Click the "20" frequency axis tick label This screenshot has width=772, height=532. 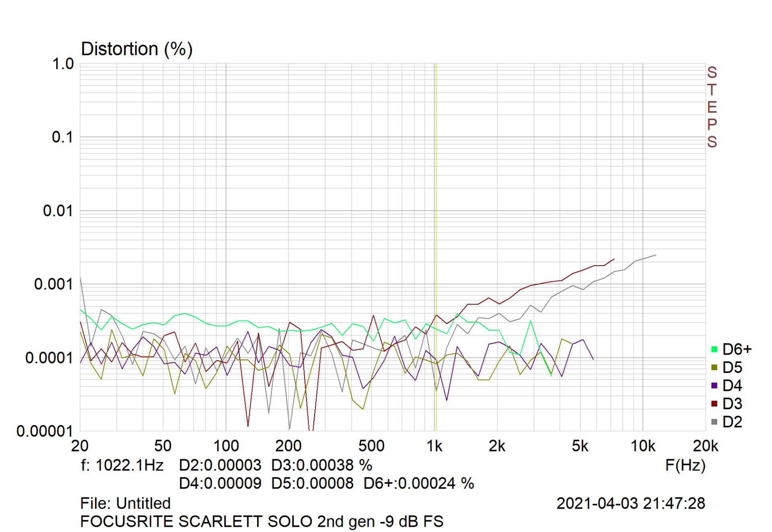click(x=80, y=446)
